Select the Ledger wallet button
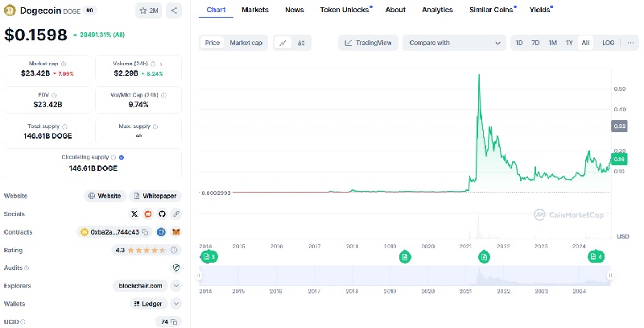This screenshot has height=328, width=644. [x=149, y=304]
